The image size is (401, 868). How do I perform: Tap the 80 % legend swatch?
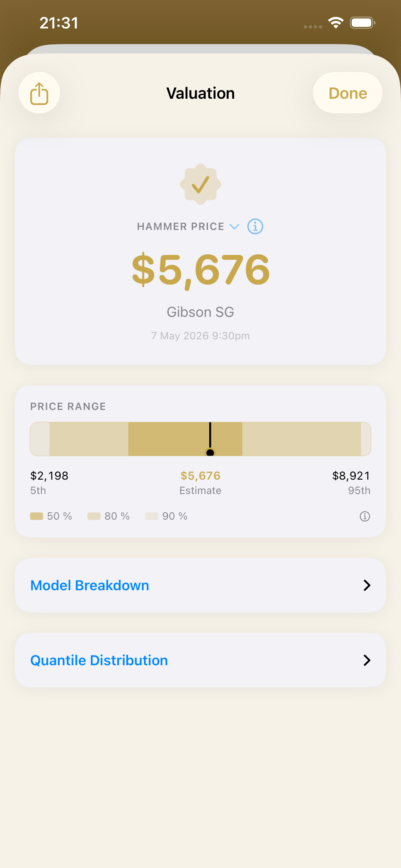click(x=94, y=516)
